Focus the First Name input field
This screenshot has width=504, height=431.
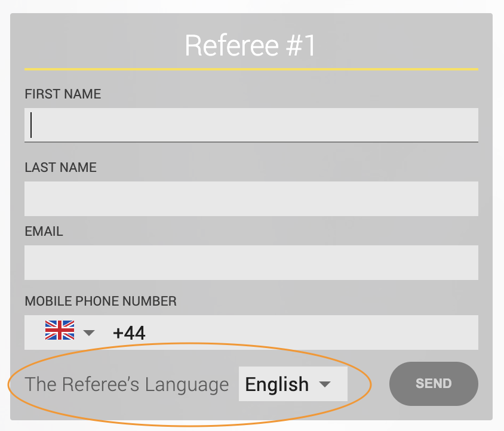[251, 125]
